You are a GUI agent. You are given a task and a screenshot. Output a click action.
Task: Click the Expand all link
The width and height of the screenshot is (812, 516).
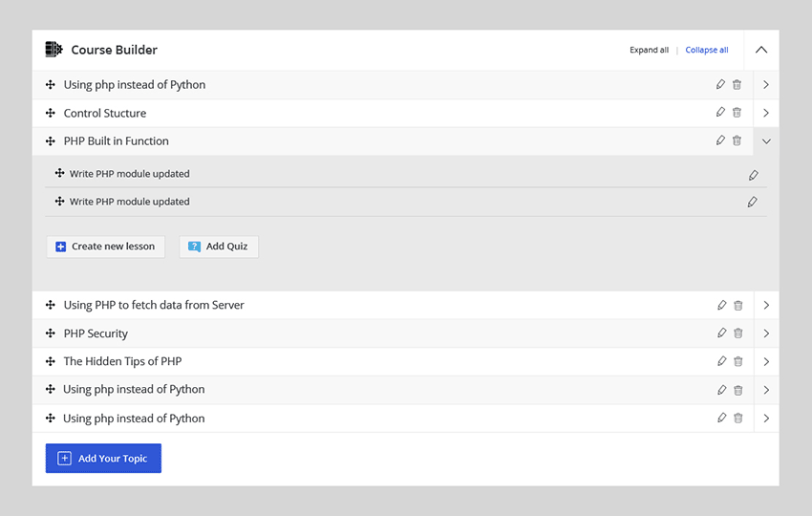(x=649, y=50)
